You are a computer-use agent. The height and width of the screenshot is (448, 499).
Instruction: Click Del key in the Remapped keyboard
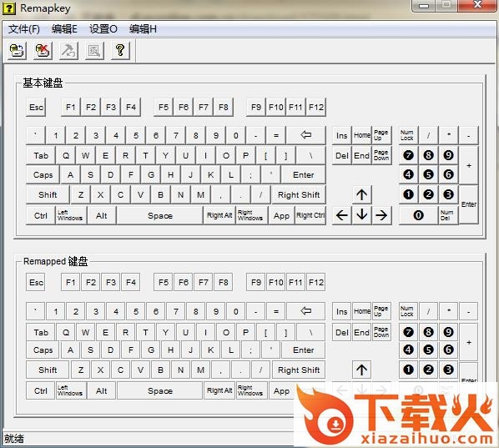[342, 333]
